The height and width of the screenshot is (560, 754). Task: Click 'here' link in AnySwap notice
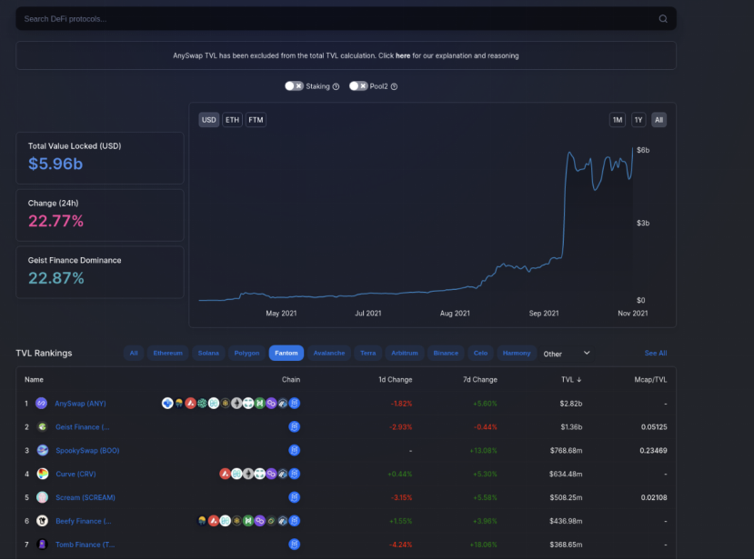coord(403,55)
